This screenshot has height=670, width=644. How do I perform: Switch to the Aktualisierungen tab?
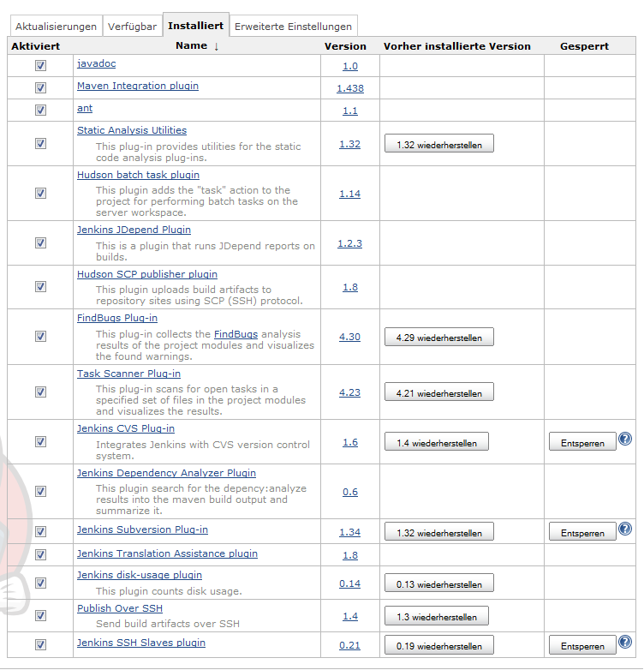pos(56,27)
